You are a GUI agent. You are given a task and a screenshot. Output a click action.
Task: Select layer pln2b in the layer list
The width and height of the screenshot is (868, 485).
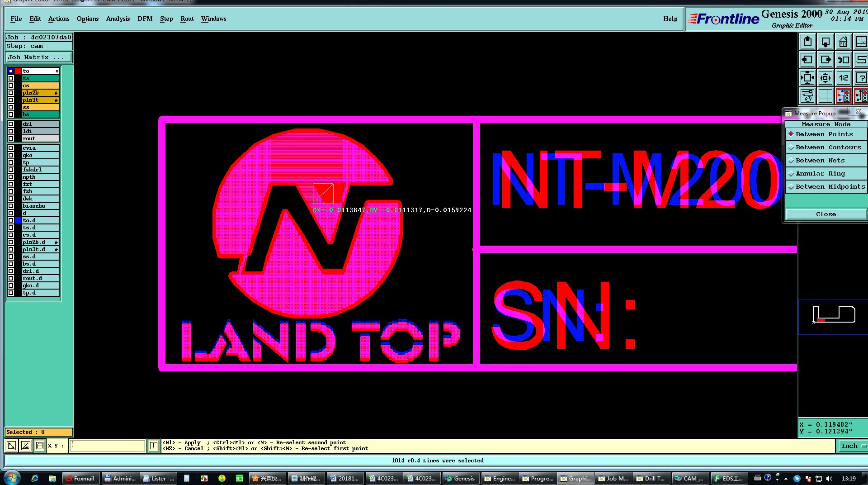coord(40,93)
